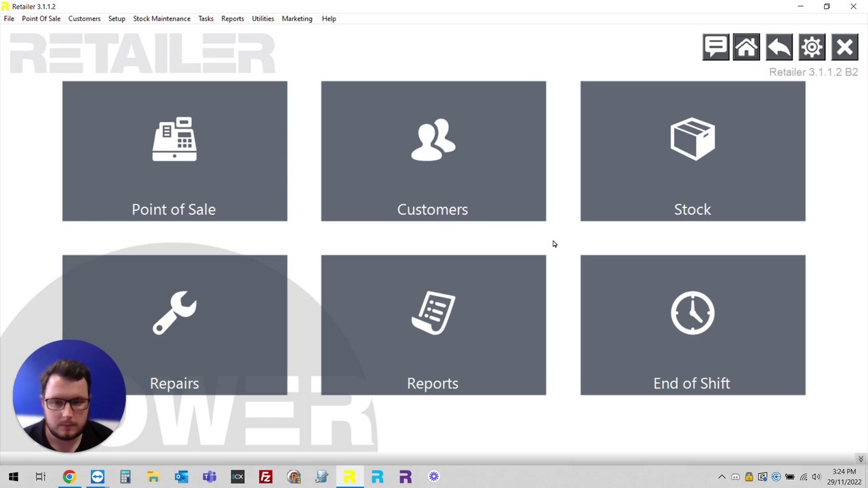868x488 pixels.
Task: Click the purple R taskbar icon
Action: point(406,476)
